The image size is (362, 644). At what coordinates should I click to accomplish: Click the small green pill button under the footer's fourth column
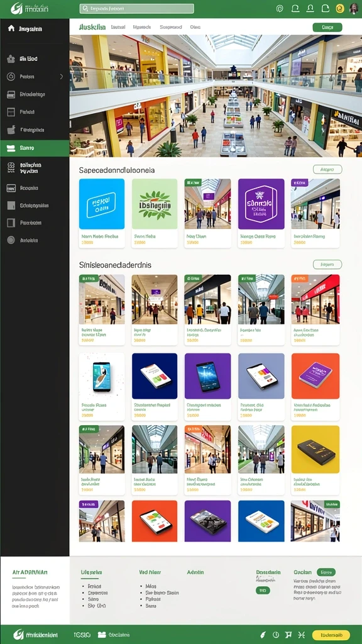point(263,591)
